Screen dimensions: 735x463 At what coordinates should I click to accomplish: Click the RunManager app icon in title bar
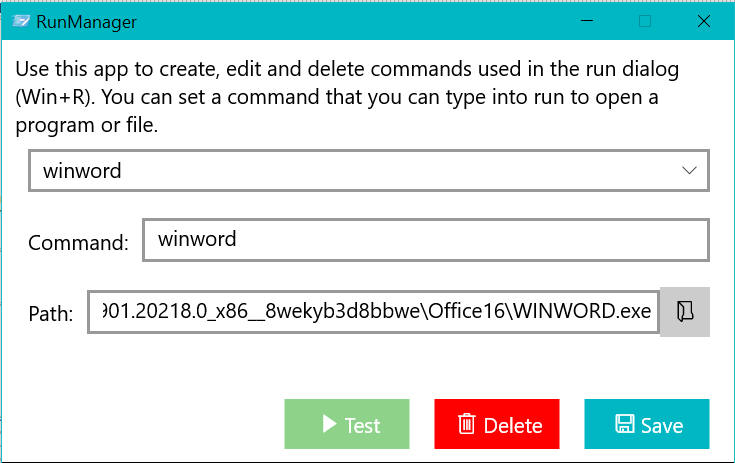pos(21,21)
